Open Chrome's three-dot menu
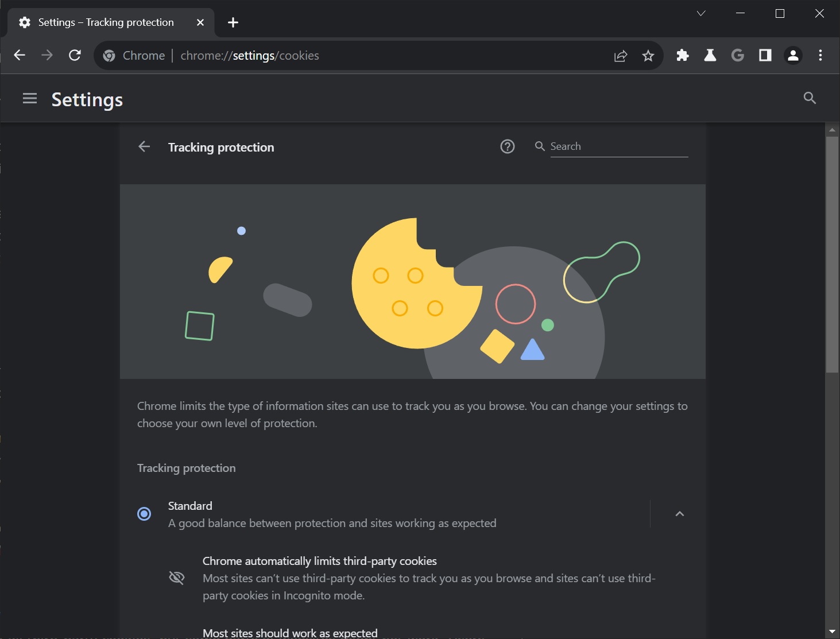The width and height of the screenshot is (840, 639). click(x=820, y=55)
